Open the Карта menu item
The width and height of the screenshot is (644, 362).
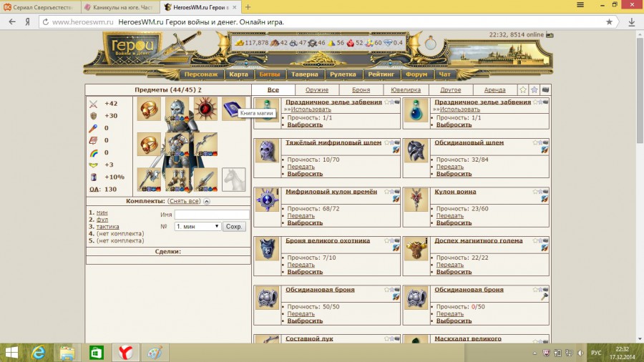pyautogui.click(x=238, y=74)
